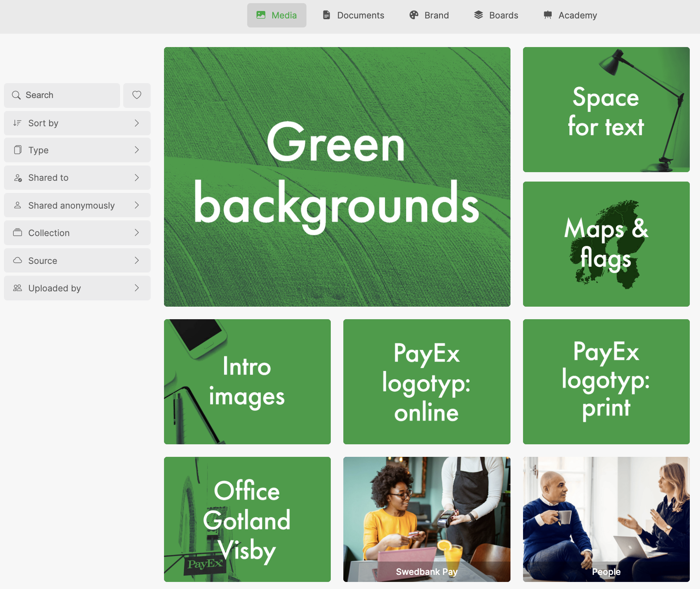
Task: Click the magnifier icon in the search bar
Action: point(16,95)
